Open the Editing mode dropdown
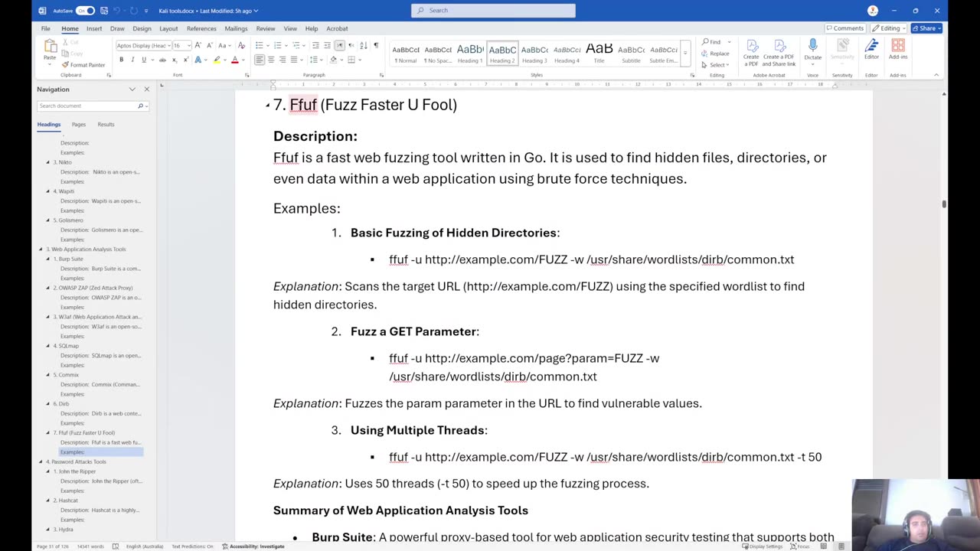 (888, 28)
